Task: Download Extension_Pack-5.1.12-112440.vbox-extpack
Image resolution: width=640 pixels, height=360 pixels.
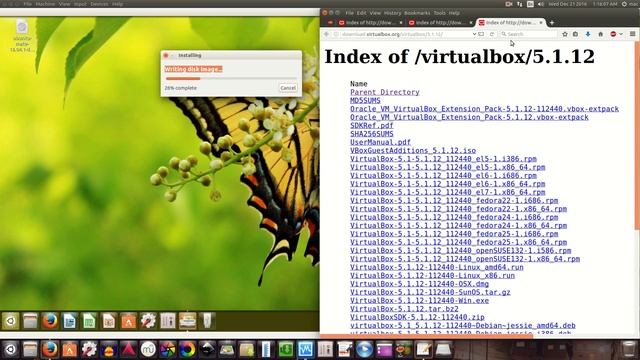Action: pyautogui.click(x=484, y=109)
